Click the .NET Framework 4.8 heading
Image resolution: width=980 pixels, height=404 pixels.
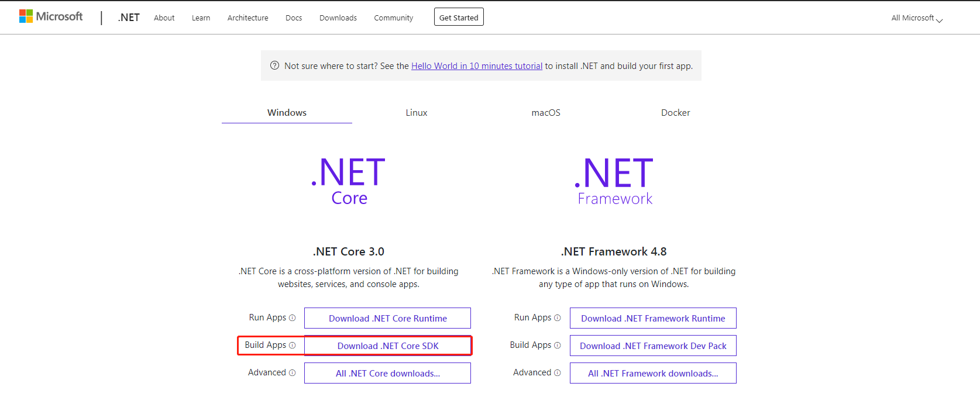tap(614, 251)
